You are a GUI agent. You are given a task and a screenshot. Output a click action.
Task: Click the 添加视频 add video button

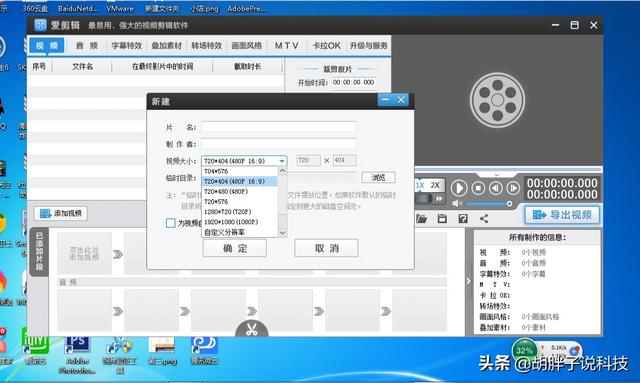60,213
